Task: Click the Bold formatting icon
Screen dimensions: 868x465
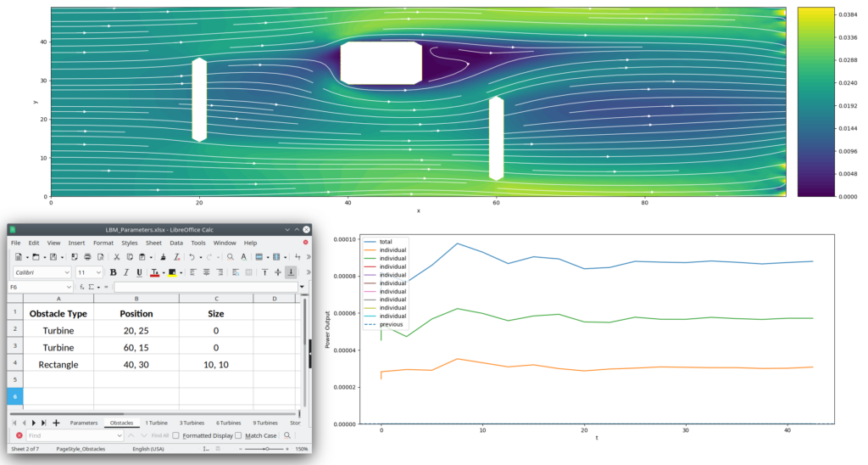Action: click(x=113, y=272)
